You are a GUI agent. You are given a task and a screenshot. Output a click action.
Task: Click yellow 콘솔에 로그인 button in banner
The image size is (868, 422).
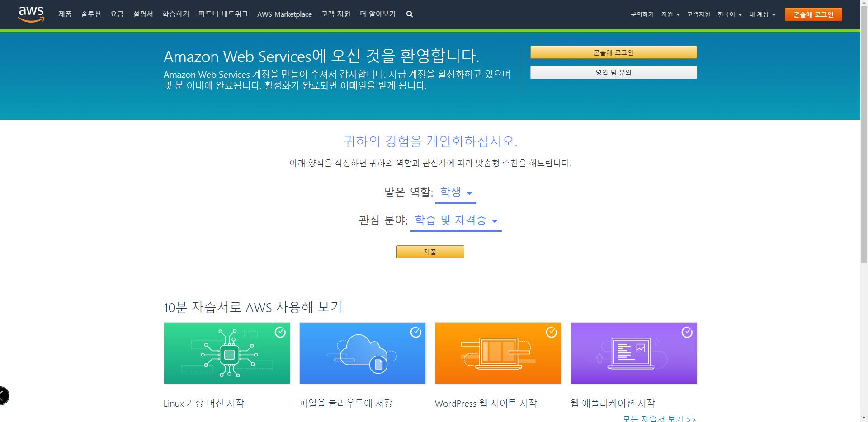tap(613, 52)
